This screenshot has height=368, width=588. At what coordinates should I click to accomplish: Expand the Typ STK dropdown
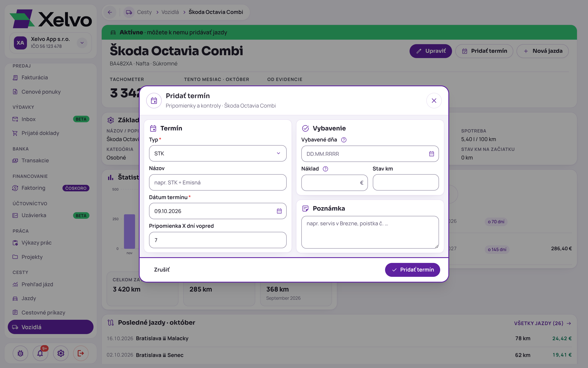point(217,153)
